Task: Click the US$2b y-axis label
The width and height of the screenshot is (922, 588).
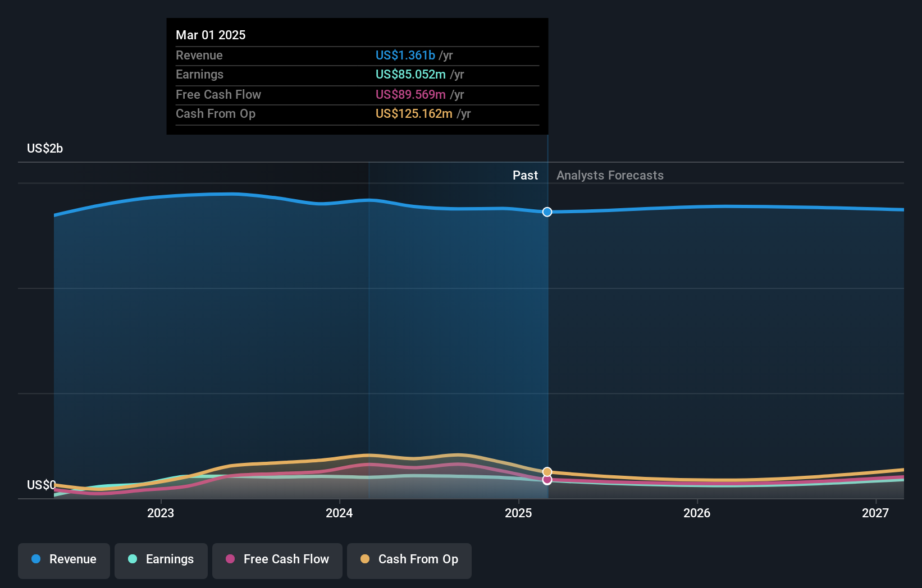Action: tap(45, 149)
